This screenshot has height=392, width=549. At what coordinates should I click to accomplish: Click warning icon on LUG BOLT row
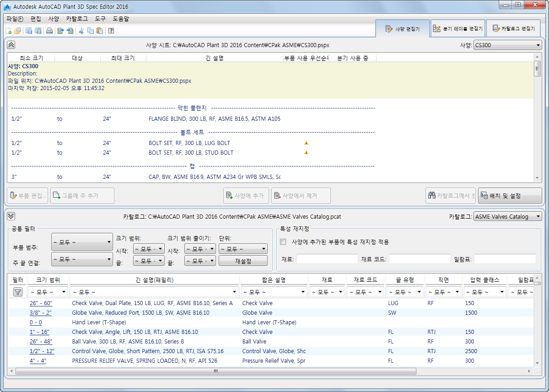[306, 143]
